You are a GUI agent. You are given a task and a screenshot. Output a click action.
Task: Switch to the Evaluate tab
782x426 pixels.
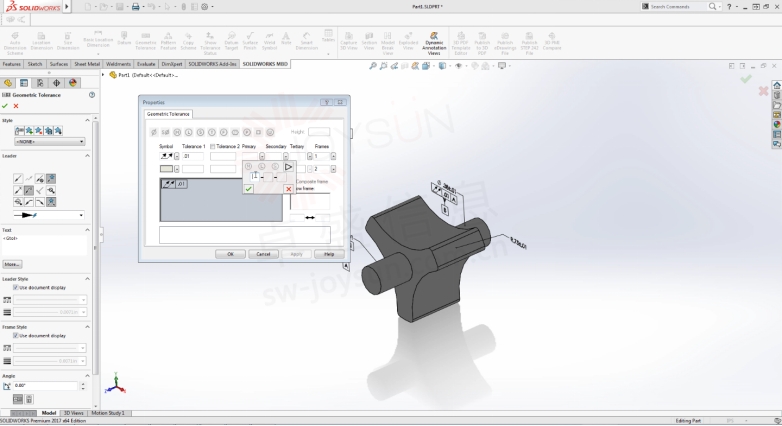[146, 64]
